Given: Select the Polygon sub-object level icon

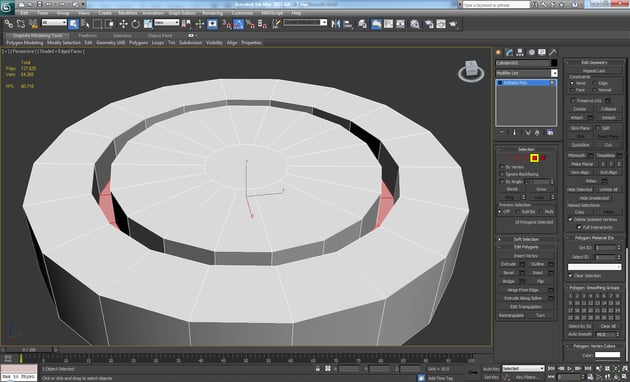Looking at the screenshot, I should [x=534, y=158].
